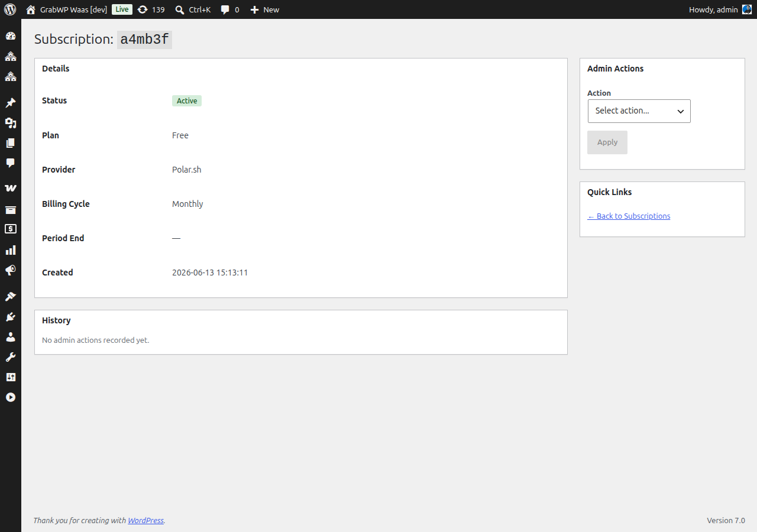Open the Select action dropdown

point(639,111)
